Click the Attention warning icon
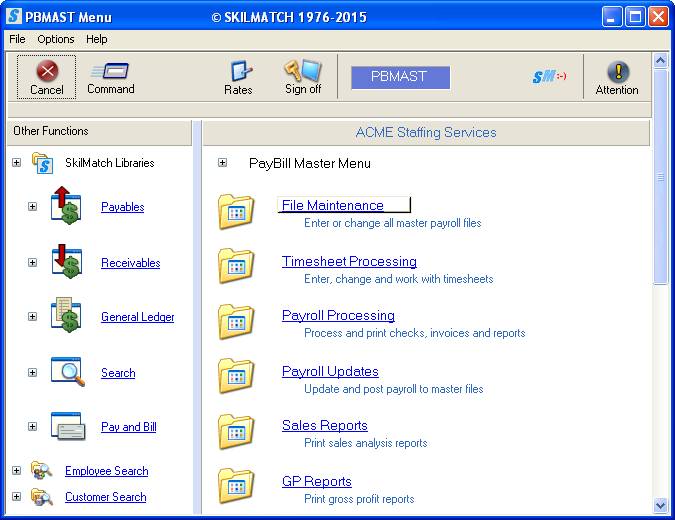The height and width of the screenshot is (520, 675). click(617, 71)
